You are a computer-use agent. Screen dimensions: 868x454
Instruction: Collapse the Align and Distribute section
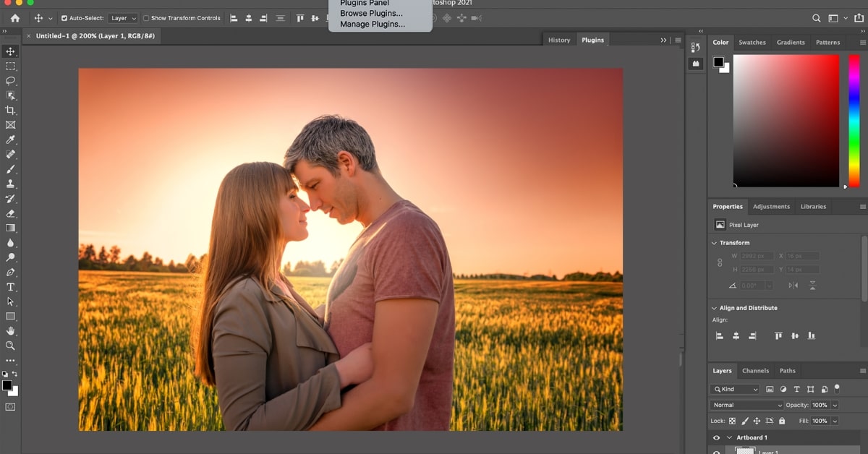[714, 308]
